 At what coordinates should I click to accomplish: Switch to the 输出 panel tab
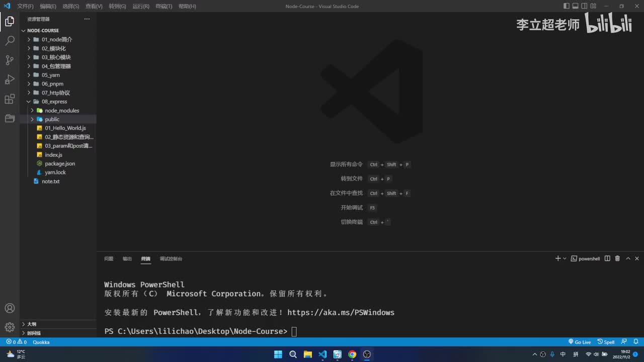[x=127, y=258]
